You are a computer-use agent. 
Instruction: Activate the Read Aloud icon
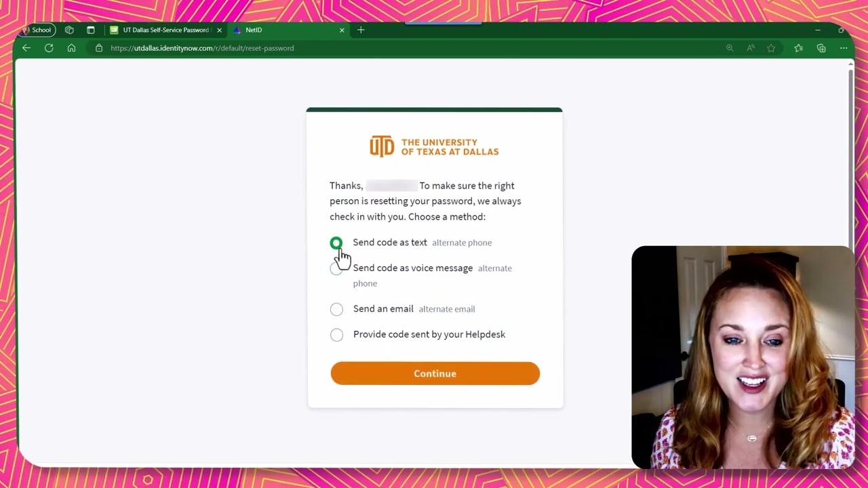[751, 48]
